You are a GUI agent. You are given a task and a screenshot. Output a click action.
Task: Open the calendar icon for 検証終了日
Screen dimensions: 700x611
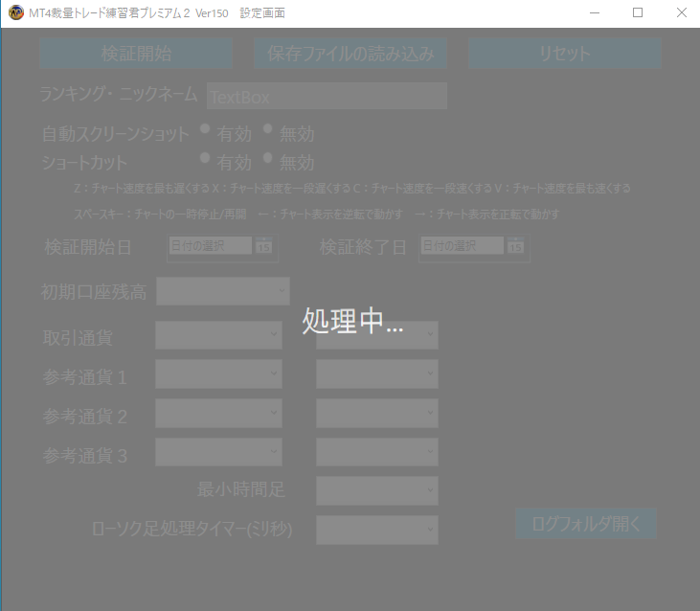[516, 246]
